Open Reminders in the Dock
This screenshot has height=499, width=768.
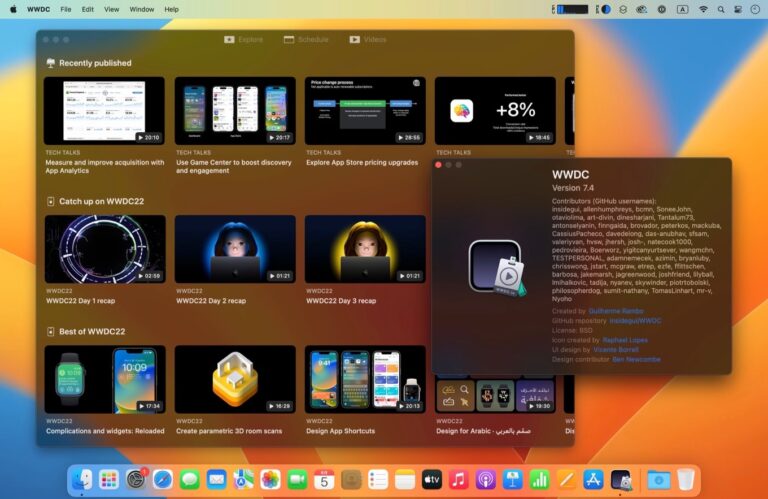point(378,479)
